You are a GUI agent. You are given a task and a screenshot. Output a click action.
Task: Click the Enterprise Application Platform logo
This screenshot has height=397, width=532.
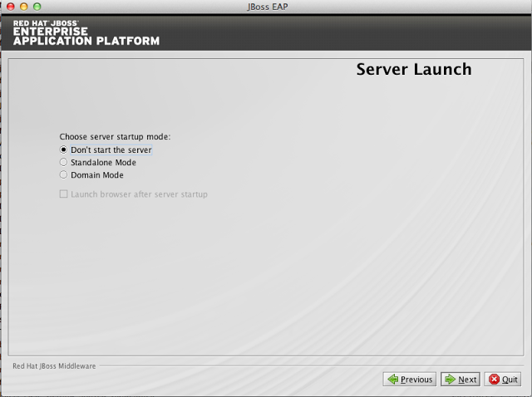tap(86, 32)
